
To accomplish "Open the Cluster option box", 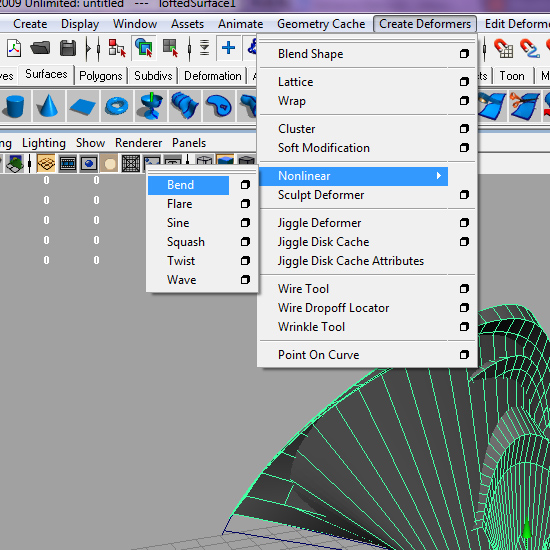I will click(x=464, y=129).
